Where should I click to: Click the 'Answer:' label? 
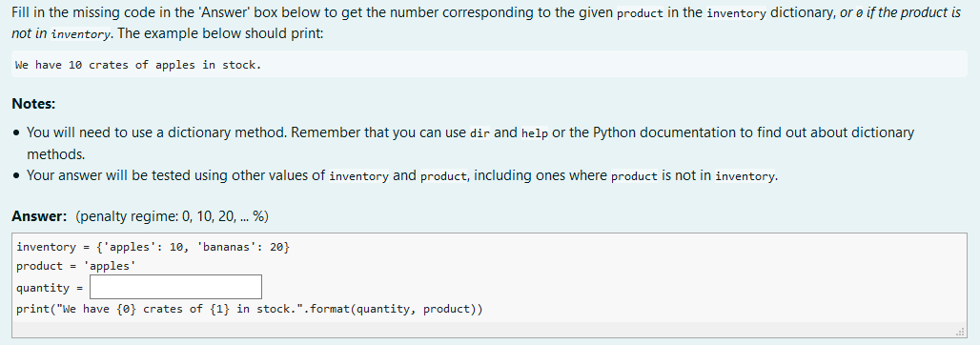39,216
